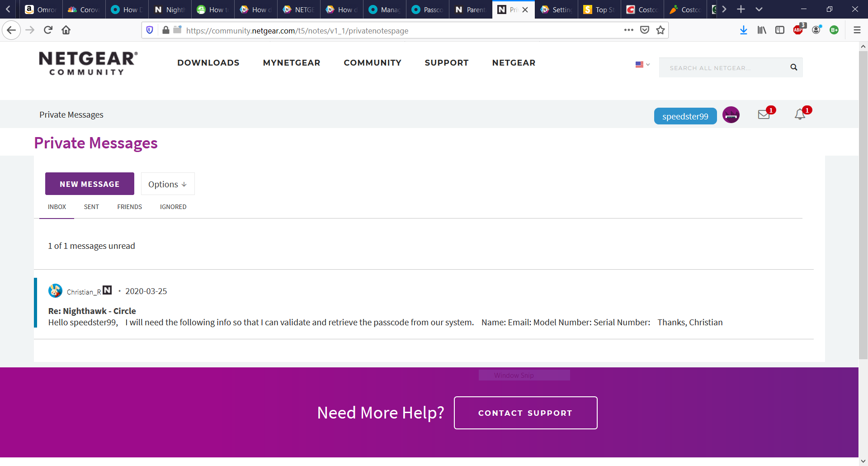Switch to the Settings browser tab
The height and width of the screenshot is (466, 868).
[556, 10]
